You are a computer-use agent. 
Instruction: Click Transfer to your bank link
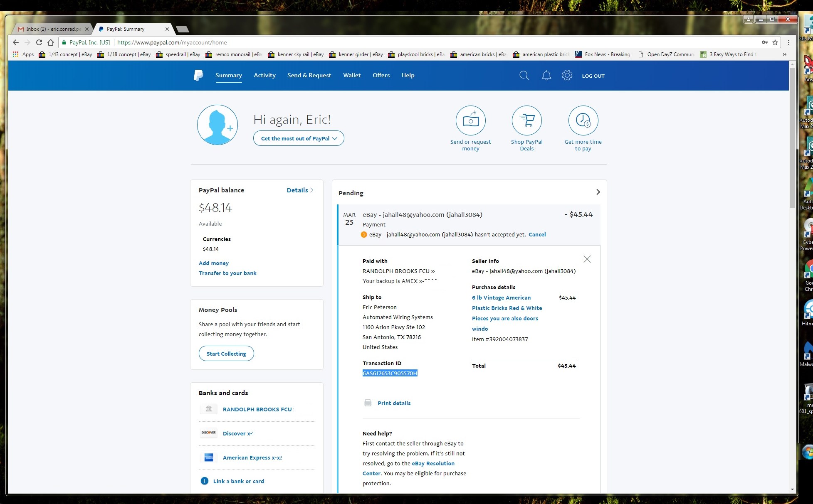click(227, 273)
